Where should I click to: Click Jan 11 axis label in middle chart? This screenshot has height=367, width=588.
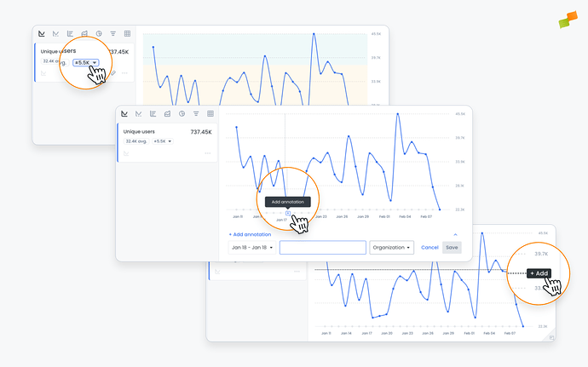238,216
